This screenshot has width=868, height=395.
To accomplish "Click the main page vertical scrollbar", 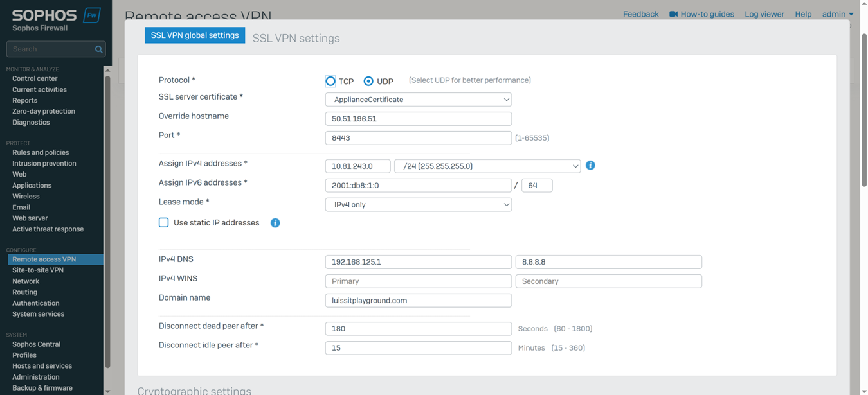I will pos(864,109).
